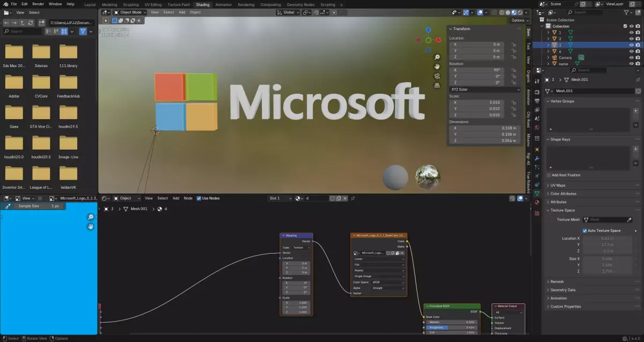This screenshot has width=644, height=342.
Task: Open the Object Data properties tab icon
Action: click(537, 193)
